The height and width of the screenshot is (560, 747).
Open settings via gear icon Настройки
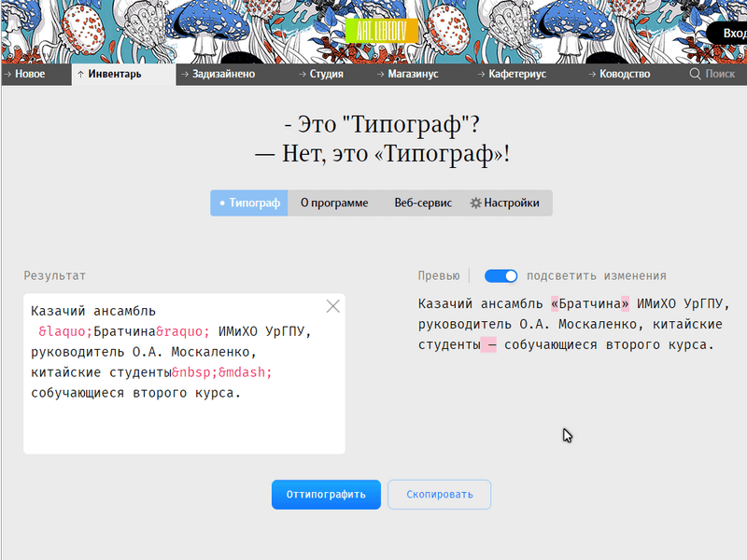[x=504, y=203]
